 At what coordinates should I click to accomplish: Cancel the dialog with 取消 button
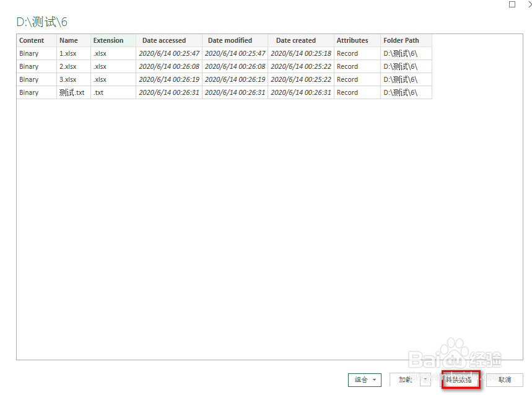505,379
